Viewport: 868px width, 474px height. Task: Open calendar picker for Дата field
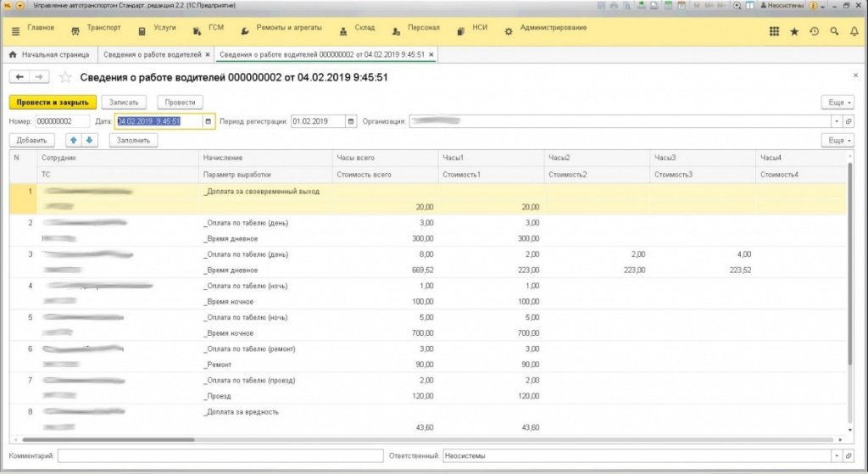(209, 121)
